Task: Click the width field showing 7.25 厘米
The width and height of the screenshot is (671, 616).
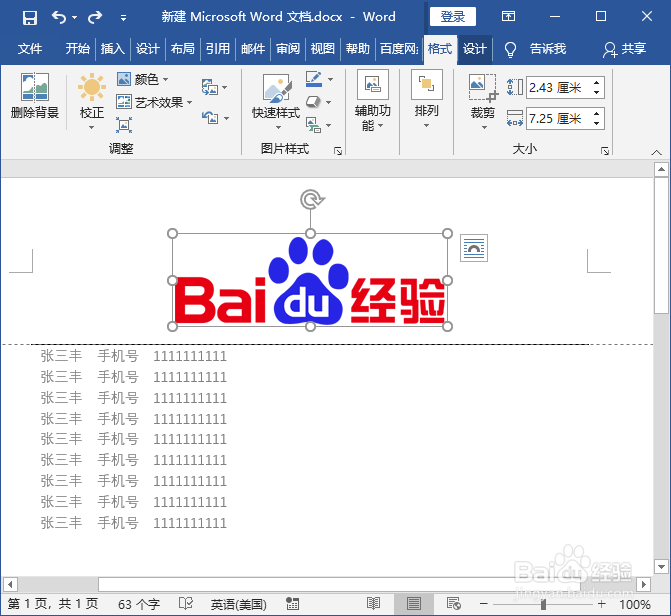Action: [x=558, y=119]
